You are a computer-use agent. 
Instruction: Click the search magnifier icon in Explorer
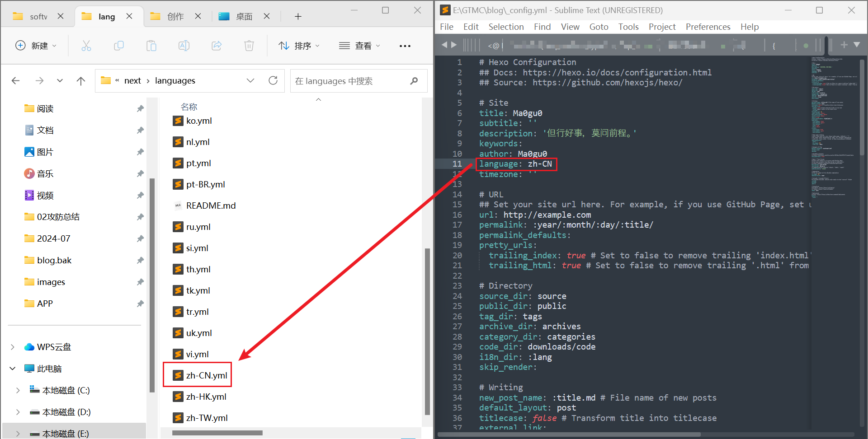414,81
